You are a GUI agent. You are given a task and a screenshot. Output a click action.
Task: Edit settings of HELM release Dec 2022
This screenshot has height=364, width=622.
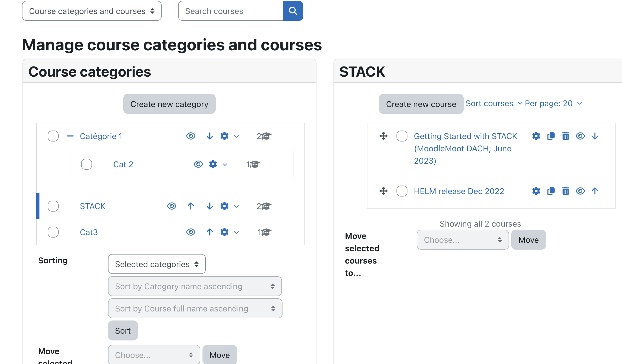point(536,191)
